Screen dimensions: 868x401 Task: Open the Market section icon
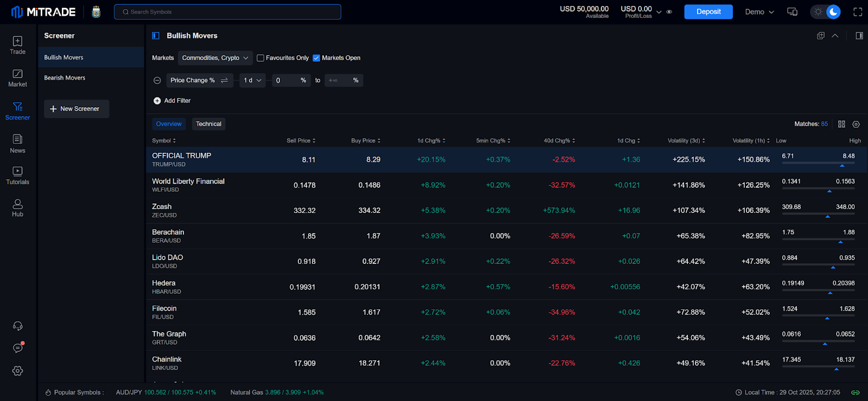click(x=17, y=77)
